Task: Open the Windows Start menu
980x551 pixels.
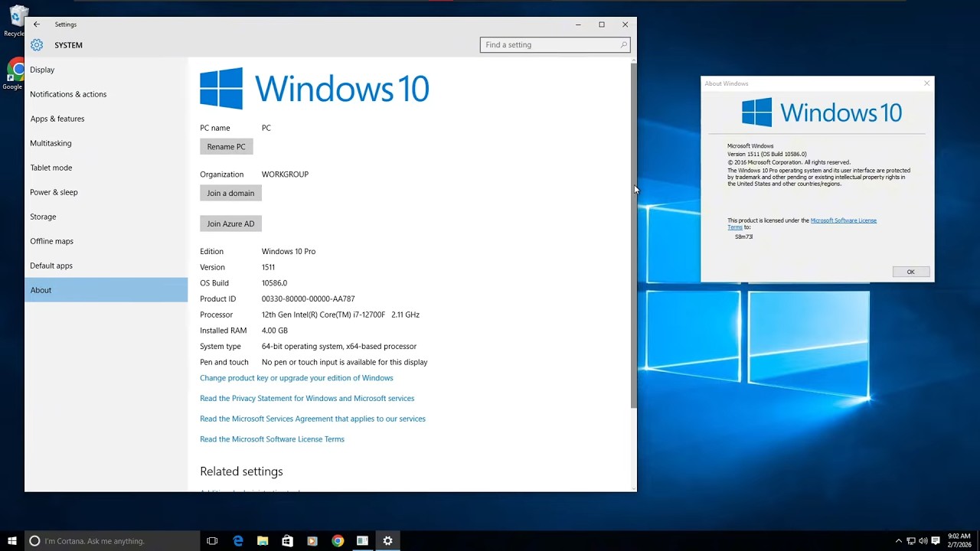Action: 12,541
